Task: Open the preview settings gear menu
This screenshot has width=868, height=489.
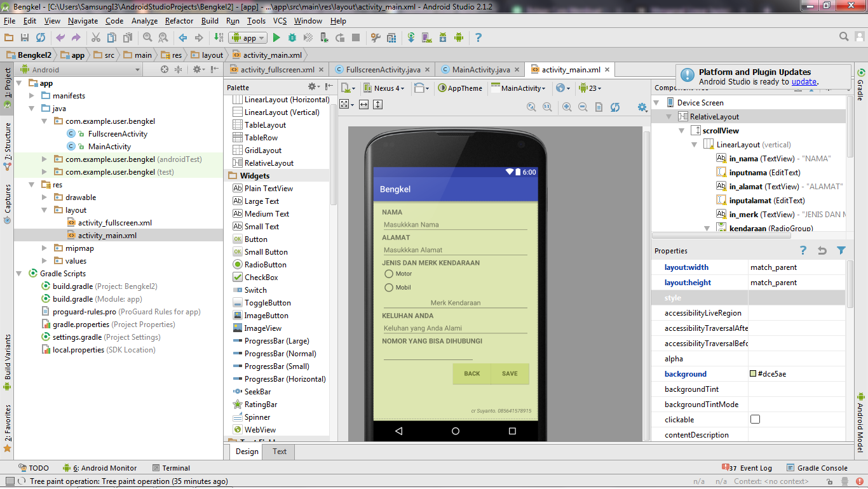Action: (642, 108)
